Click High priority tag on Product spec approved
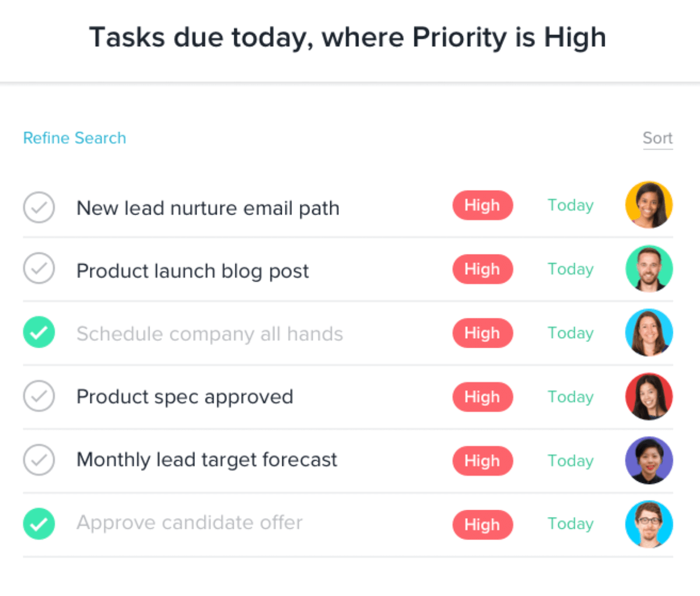This screenshot has height=596, width=700. (482, 397)
